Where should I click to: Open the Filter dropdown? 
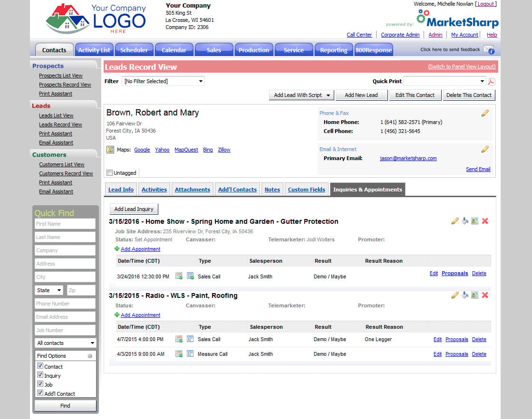[163, 81]
